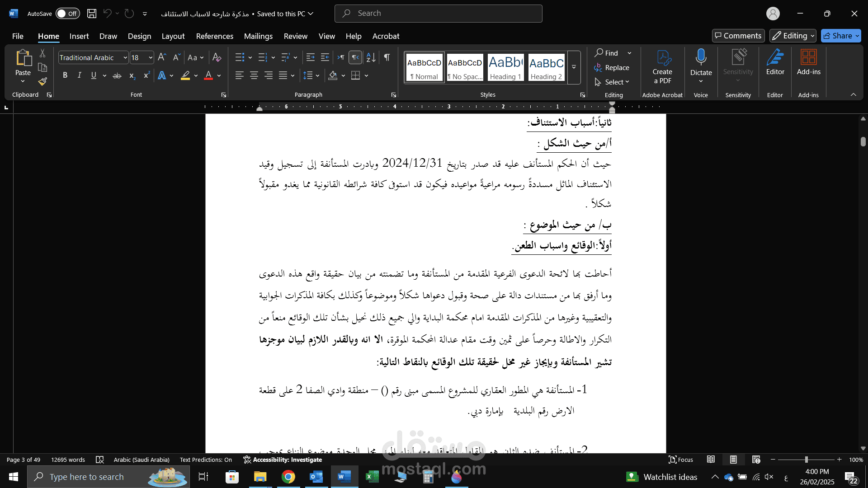Toggle AutoSave switch on
Screen dimensions: 868x488
(x=68, y=14)
